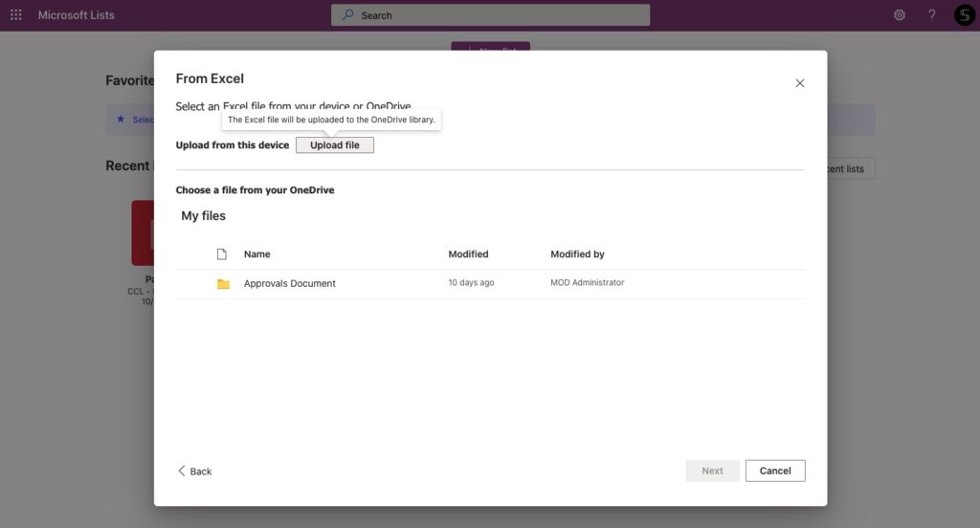Click the Approvals Document folder icon
Viewport: 980px width, 528px height.
[223, 284]
